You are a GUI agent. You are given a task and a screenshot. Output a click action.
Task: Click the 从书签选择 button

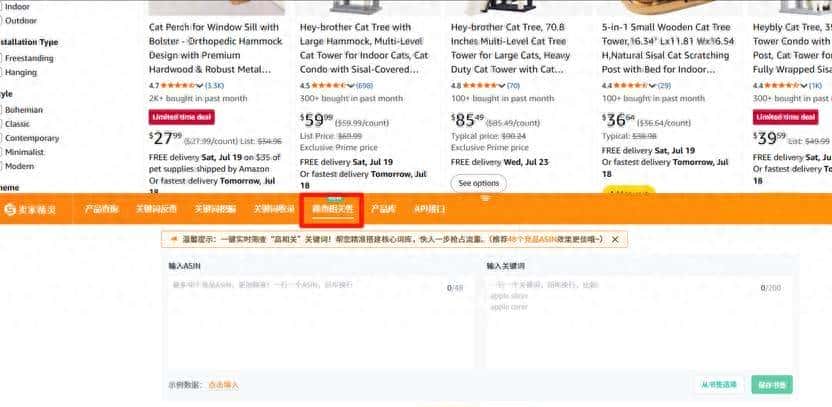tap(718, 385)
